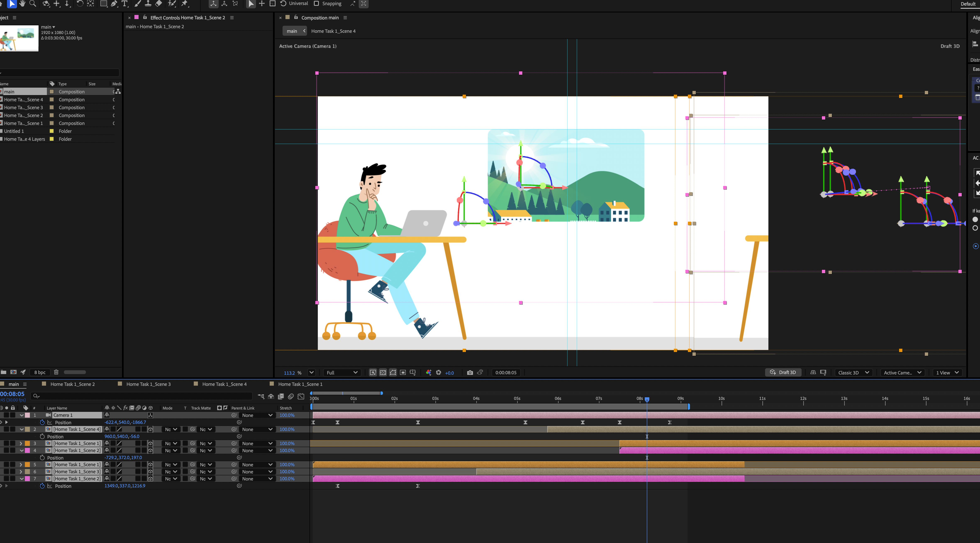Open the Active Camera view dropdown
The height and width of the screenshot is (543, 980).
(x=902, y=373)
